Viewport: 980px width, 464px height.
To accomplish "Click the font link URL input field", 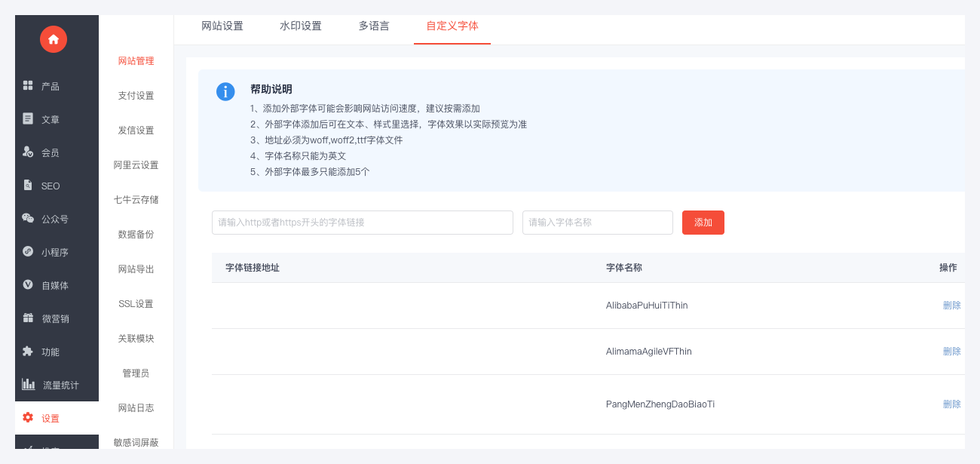I will 363,223.
